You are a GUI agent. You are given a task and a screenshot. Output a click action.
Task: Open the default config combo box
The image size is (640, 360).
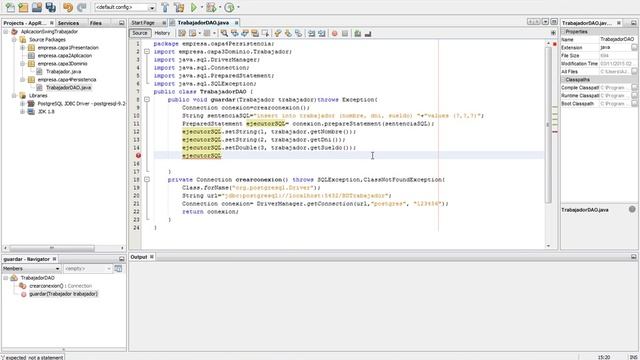[x=125, y=7]
